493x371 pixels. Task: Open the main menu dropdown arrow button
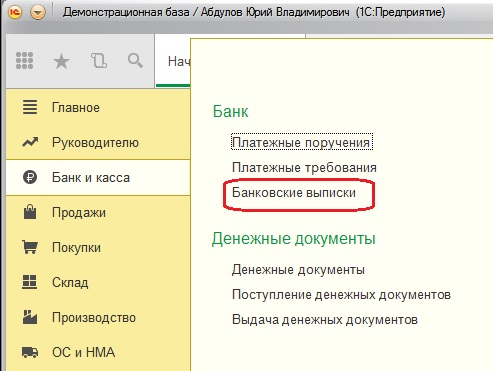point(38,13)
